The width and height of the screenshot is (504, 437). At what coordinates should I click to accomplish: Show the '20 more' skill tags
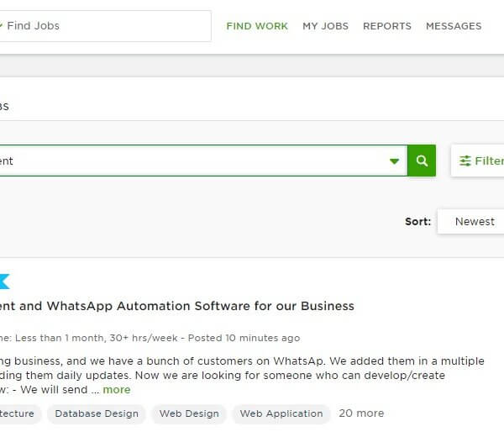pyautogui.click(x=361, y=413)
